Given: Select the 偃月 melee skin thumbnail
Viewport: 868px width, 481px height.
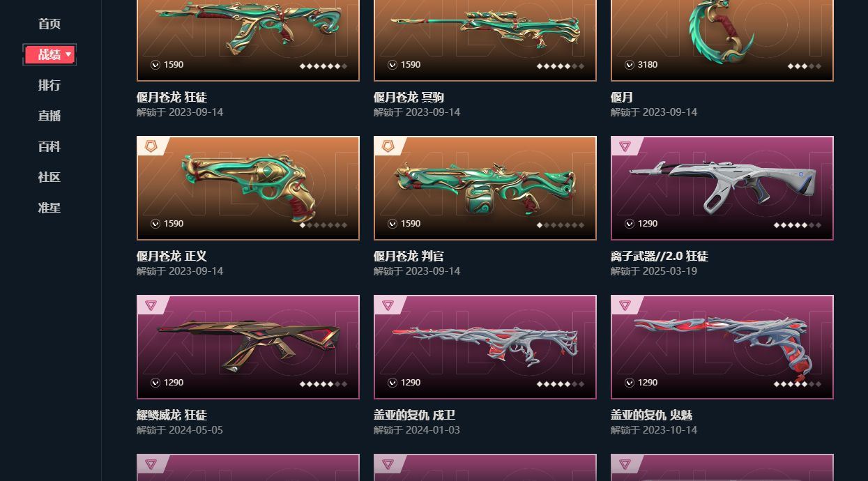Looking at the screenshot, I should [x=722, y=40].
